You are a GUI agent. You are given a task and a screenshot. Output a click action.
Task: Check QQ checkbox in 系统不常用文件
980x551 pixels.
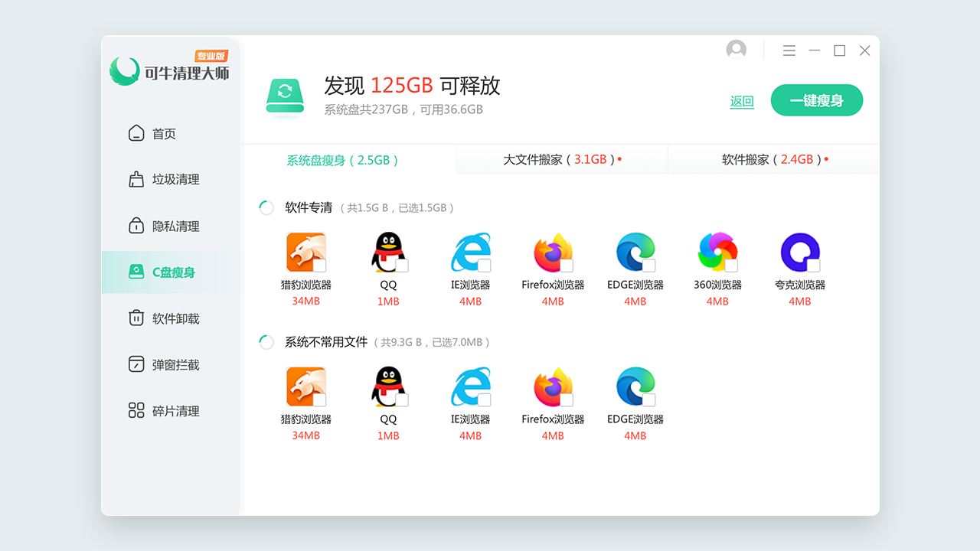click(x=402, y=399)
